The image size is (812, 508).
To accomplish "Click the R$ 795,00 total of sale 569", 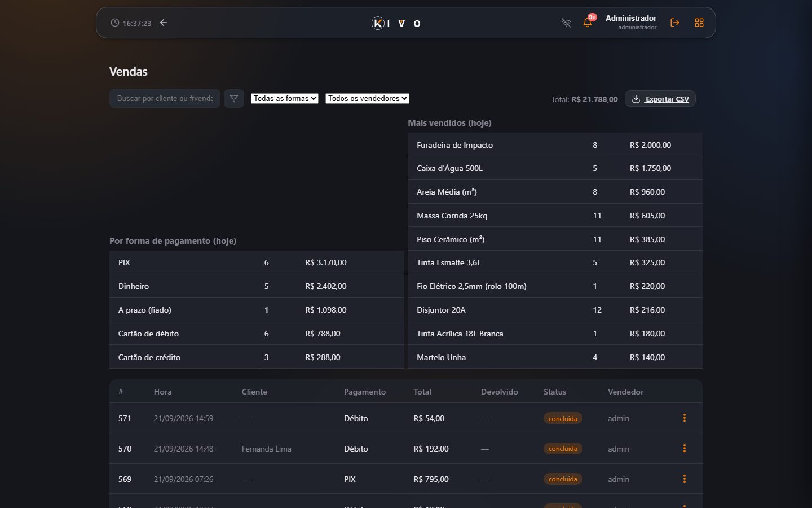I will point(431,479).
